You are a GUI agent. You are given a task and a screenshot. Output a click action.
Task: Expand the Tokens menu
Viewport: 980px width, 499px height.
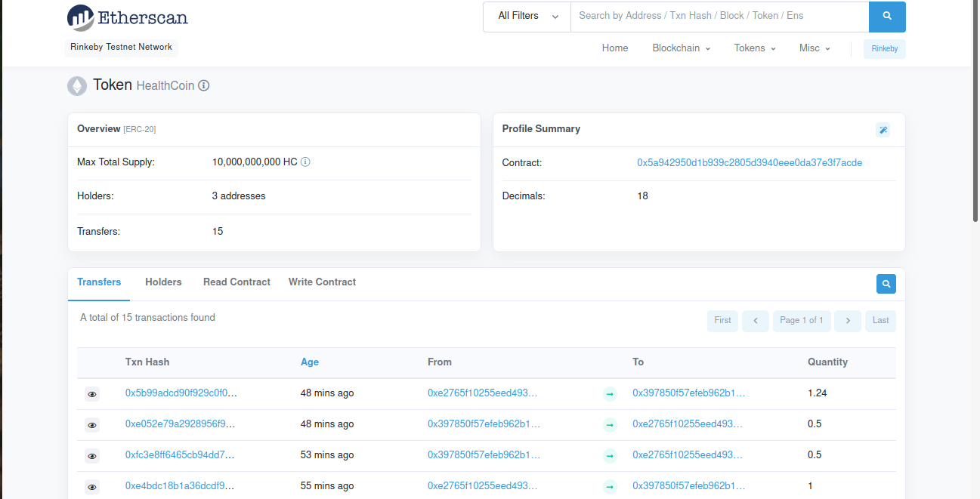[755, 48]
